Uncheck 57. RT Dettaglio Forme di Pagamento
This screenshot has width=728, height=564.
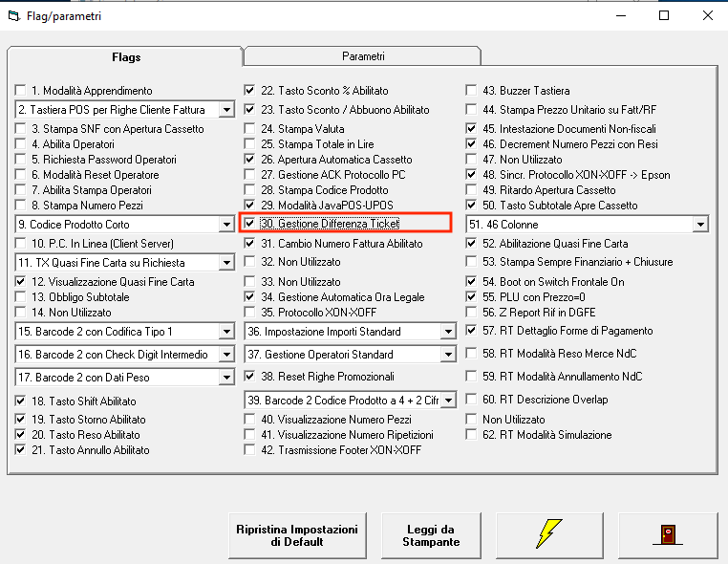(x=471, y=331)
